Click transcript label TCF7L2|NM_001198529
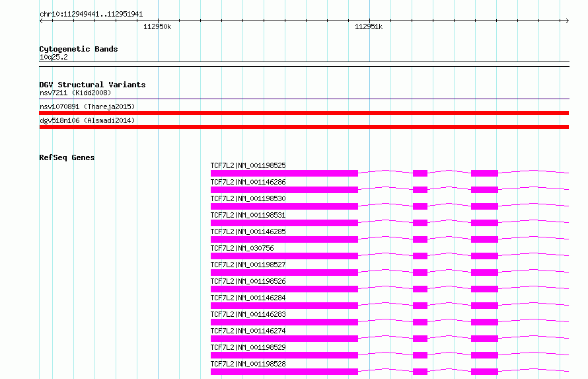588x379 pixels. (248, 347)
